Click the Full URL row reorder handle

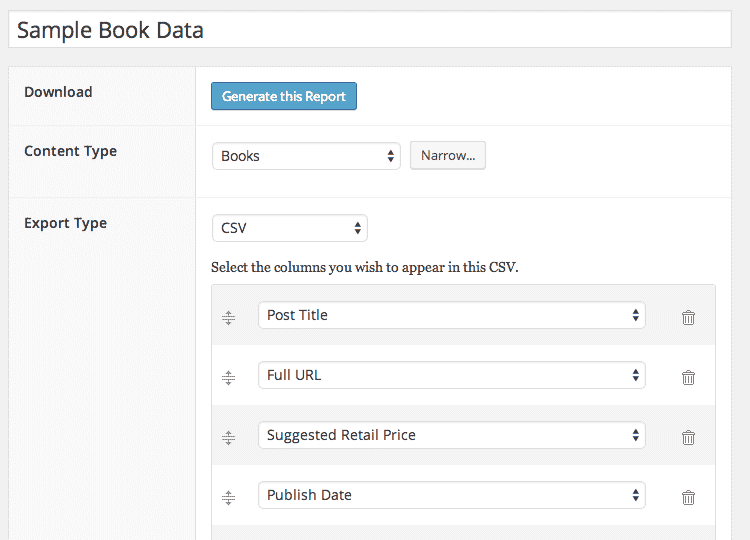(x=229, y=378)
